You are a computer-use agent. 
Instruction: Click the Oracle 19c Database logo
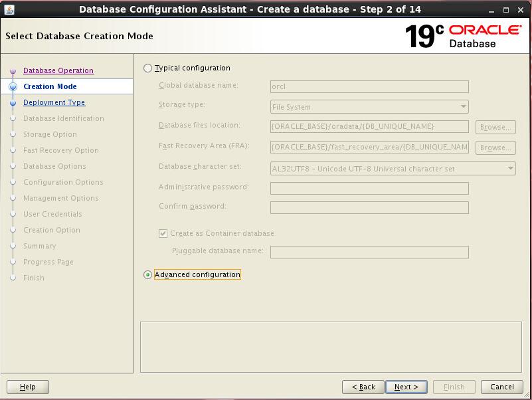(x=463, y=36)
